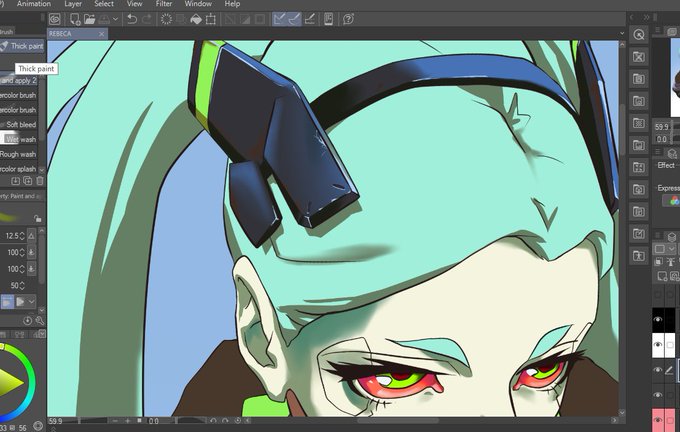Screen dimensions: 680x432
Task: Click the Express color RGB circles icon
Action: pos(674,201)
